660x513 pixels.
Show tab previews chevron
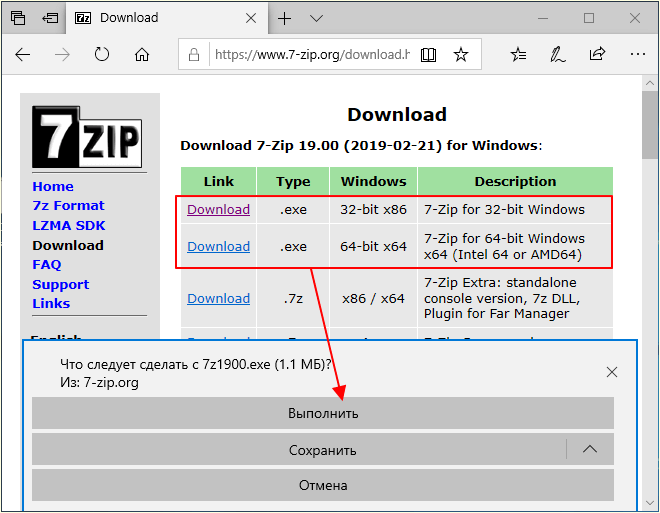tap(316, 18)
